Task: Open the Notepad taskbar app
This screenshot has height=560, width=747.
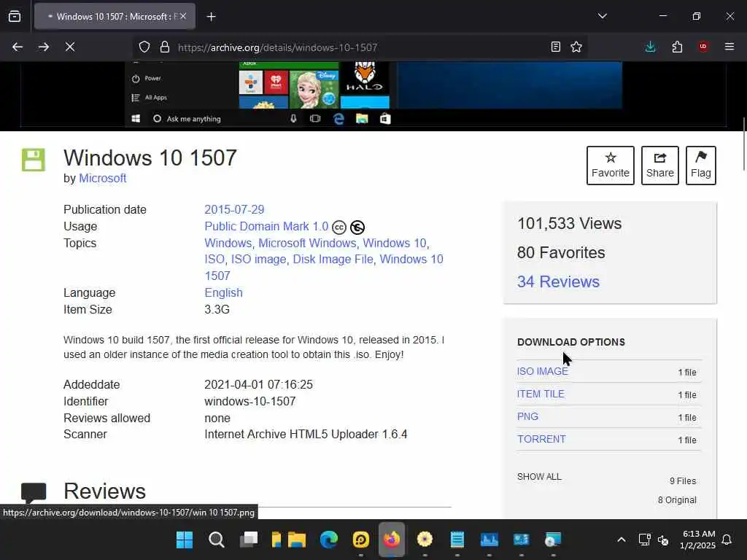Action: coord(457,540)
